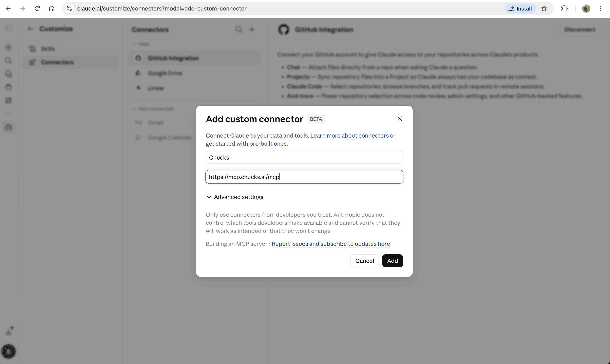Viewport: 610px width, 364px height.
Task: Disconnect the GitHub Integration
Action: pyautogui.click(x=579, y=30)
